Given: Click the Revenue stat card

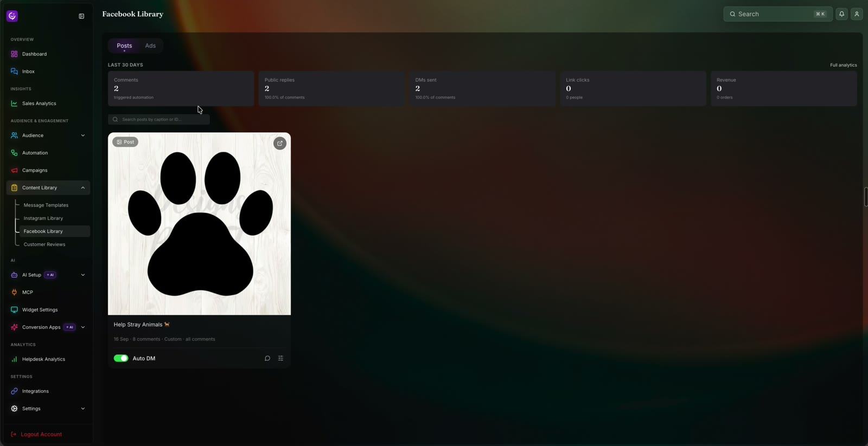Looking at the screenshot, I should 784,88.
